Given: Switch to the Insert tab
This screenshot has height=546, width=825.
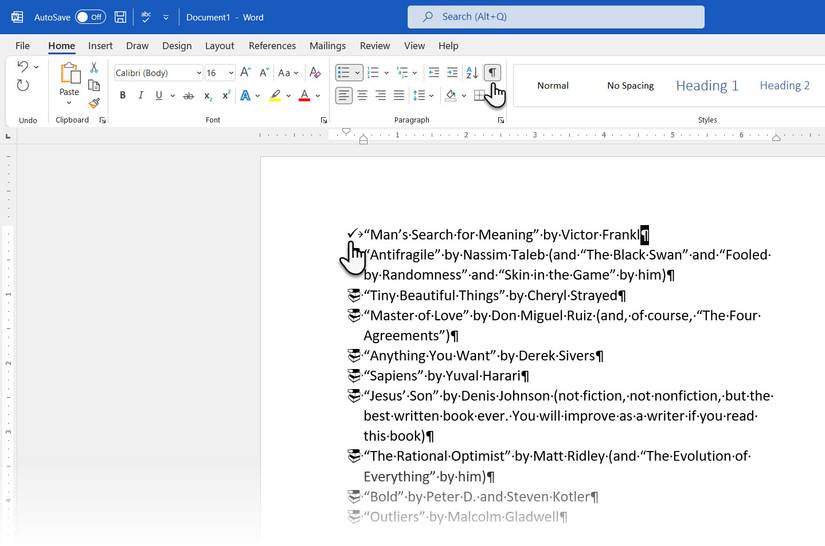Looking at the screenshot, I should tap(100, 46).
